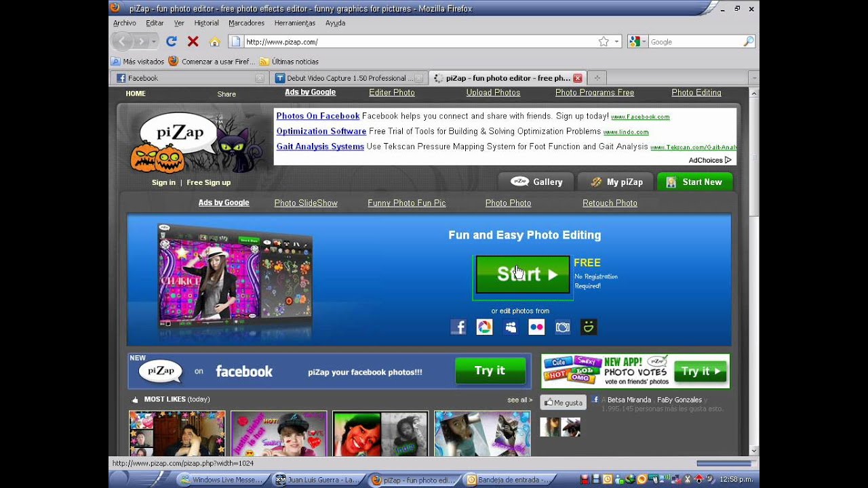Open the Marcadores menu
This screenshot has width=868, height=488.
click(246, 23)
